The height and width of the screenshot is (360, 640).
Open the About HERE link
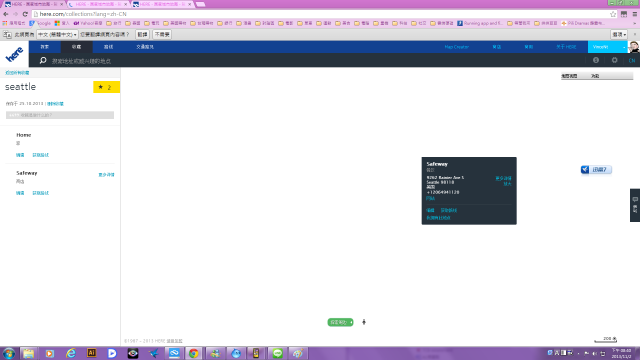click(x=566, y=47)
